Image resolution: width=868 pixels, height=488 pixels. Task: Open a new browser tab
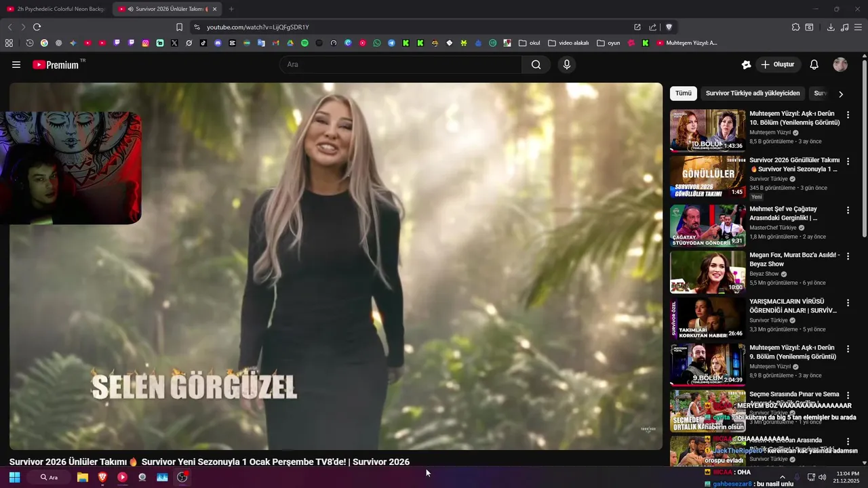(x=231, y=9)
